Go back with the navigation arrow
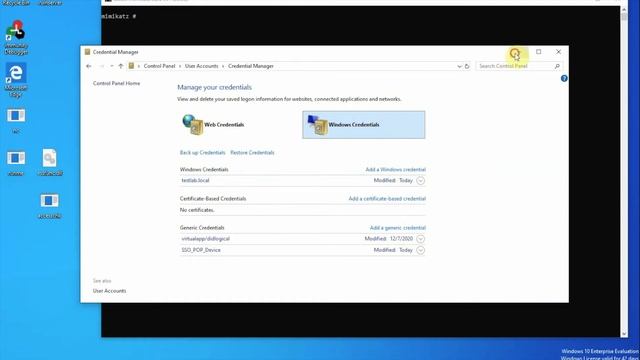 89,66
